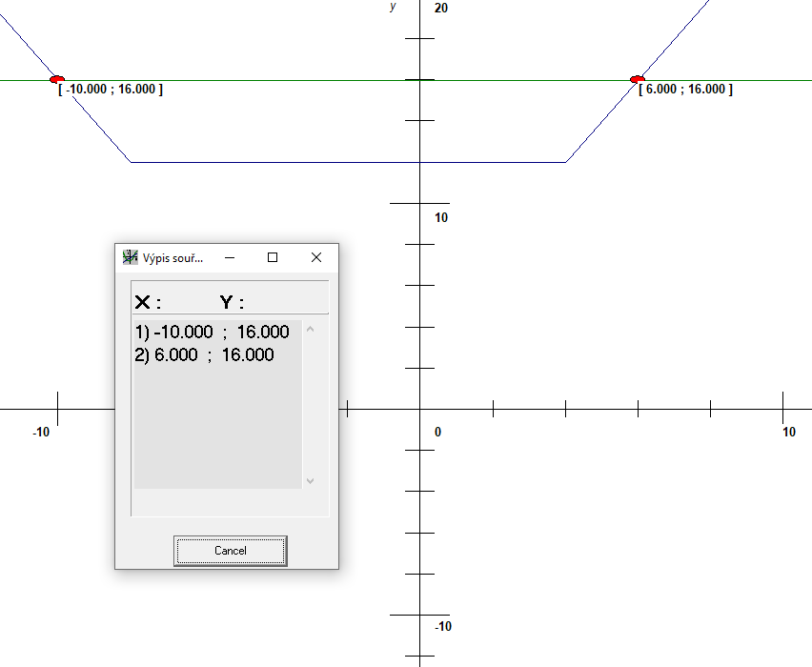Maximize the Výpis souř... dialog window
The image size is (812, 667).
(x=273, y=257)
